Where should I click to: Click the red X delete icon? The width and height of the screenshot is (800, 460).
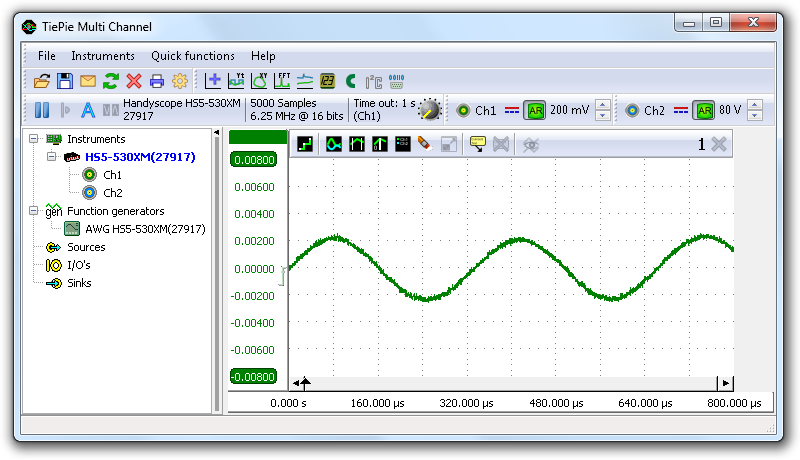pos(133,81)
